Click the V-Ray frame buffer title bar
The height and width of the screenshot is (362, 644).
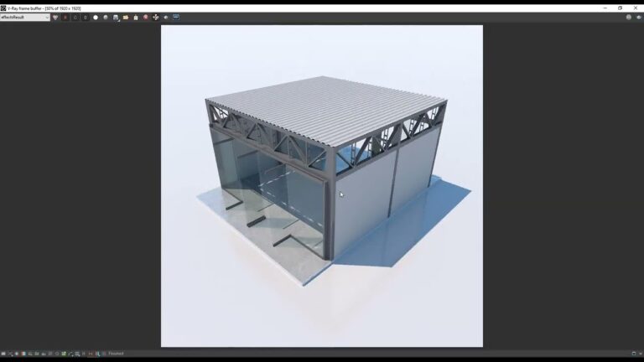click(252, 8)
